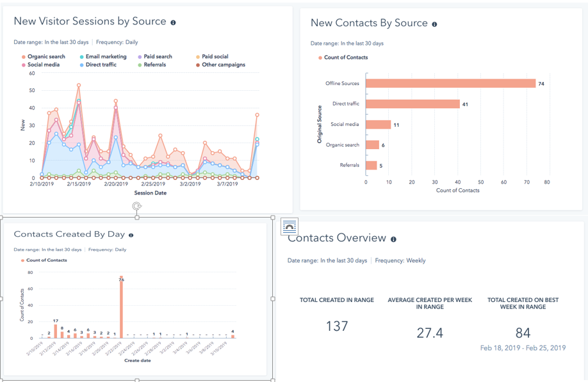This screenshot has height=382, width=588.
Task: Toggle Paid social legend item
Action: click(x=215, y=56)
